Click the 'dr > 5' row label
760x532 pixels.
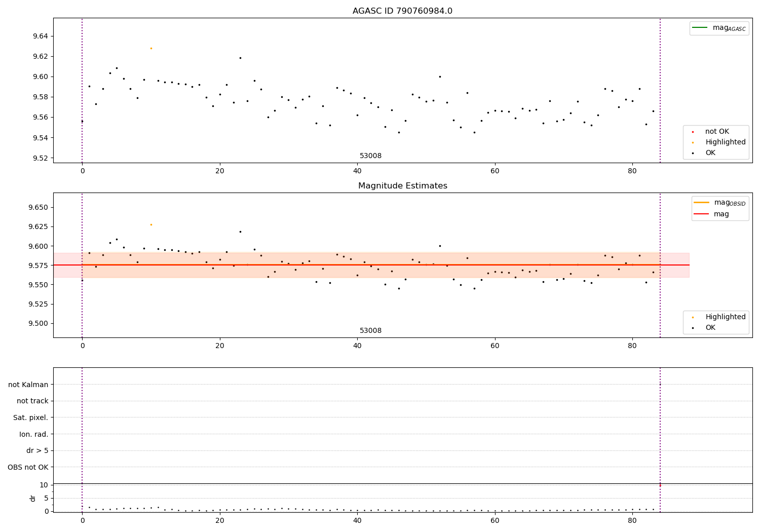[x=37, y=450]
